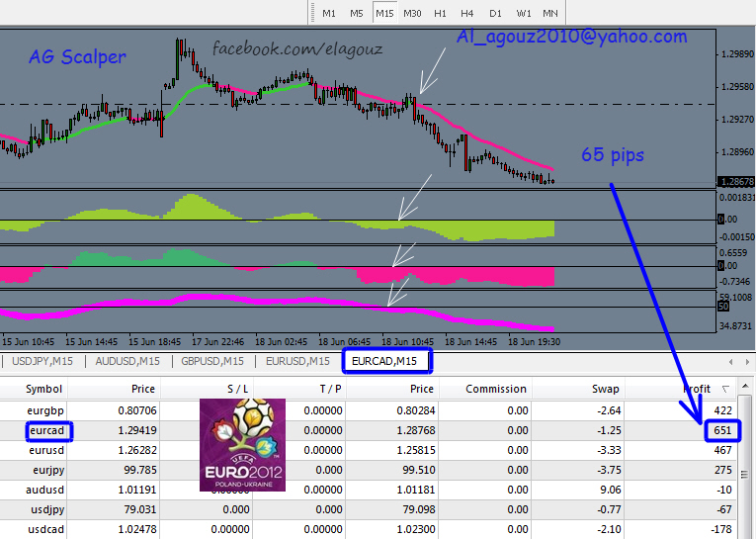Screen dimensions: 756x539
Task: Select the eurjpy trade row symbol
Action: pos(48,470)
